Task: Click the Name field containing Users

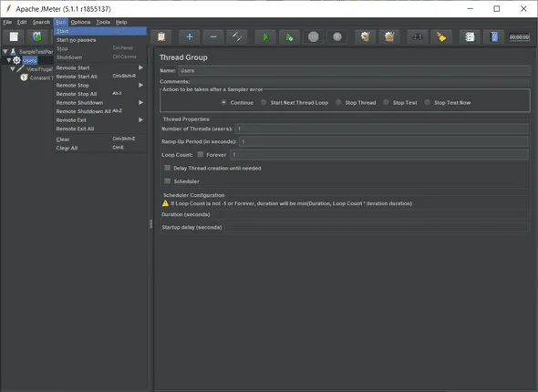Action: pos(354,70)
